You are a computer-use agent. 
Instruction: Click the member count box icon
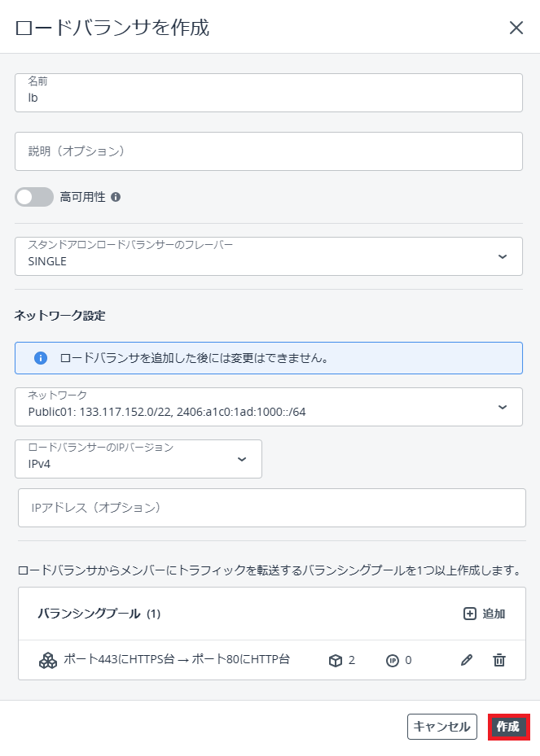[x=335, y=660]
